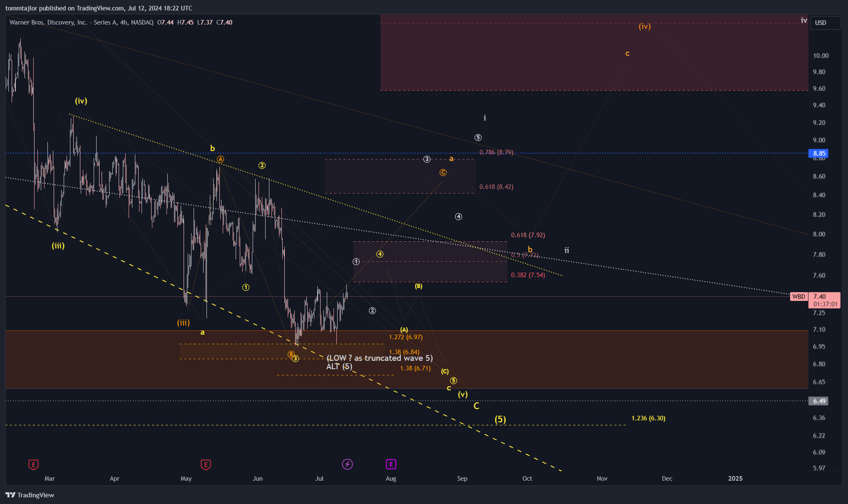Select the 1.38 (6.84) extension label

coord(404,352)
